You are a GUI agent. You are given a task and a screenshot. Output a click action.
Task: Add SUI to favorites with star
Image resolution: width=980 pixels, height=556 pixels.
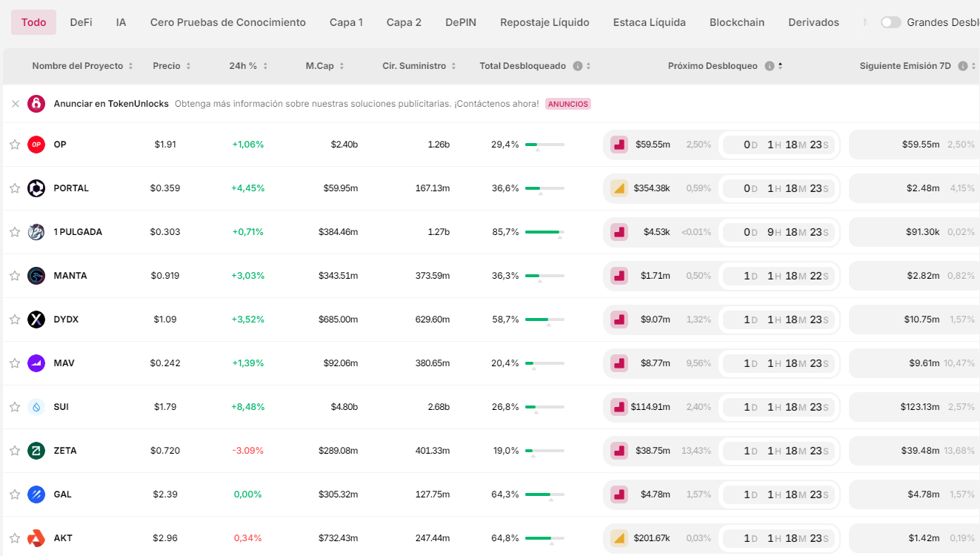(x=15, y=407)
